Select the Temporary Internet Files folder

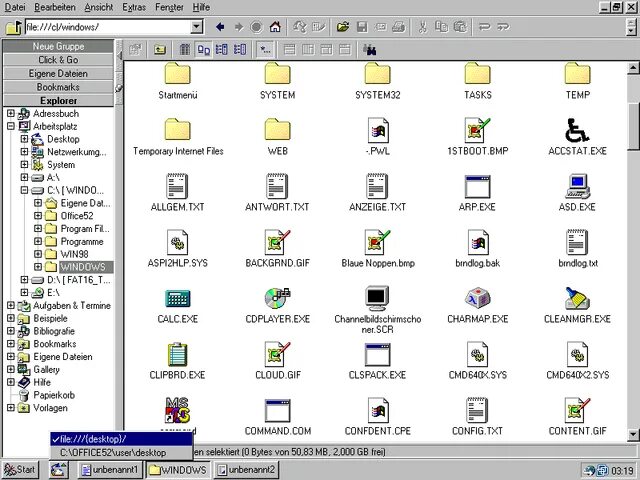(x=178, y=130)
